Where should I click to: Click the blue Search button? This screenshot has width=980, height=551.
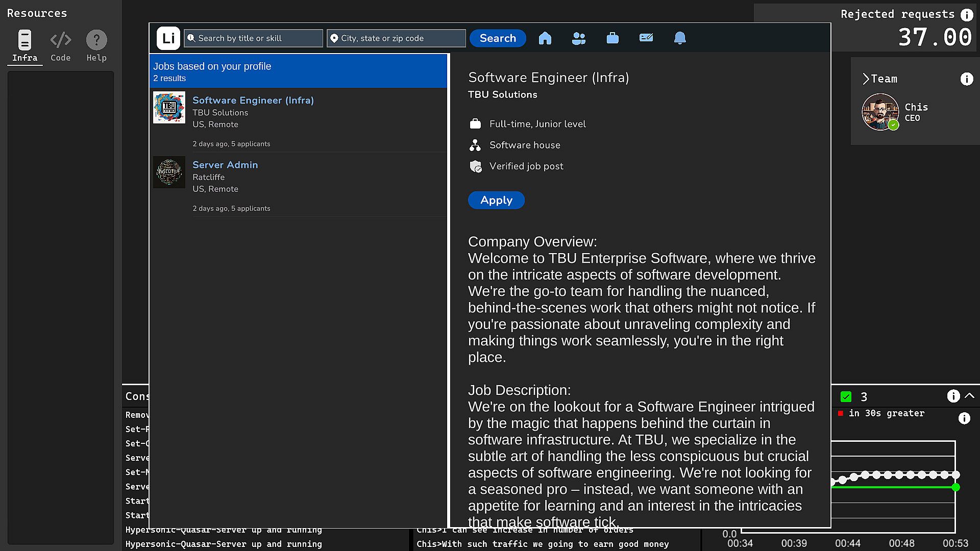pyautogui.click(x=498, y=38)
